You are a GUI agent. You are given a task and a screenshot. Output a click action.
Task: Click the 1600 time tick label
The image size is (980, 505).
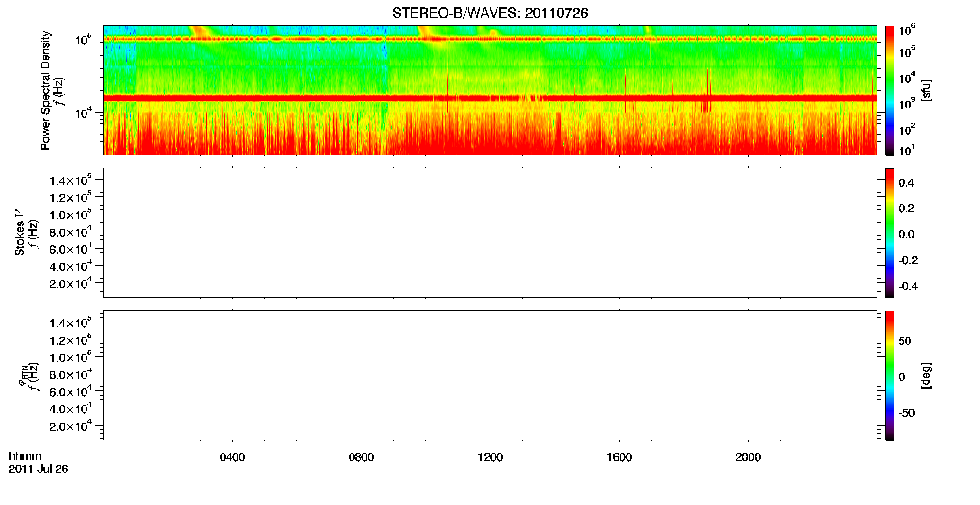pos(619,457)
